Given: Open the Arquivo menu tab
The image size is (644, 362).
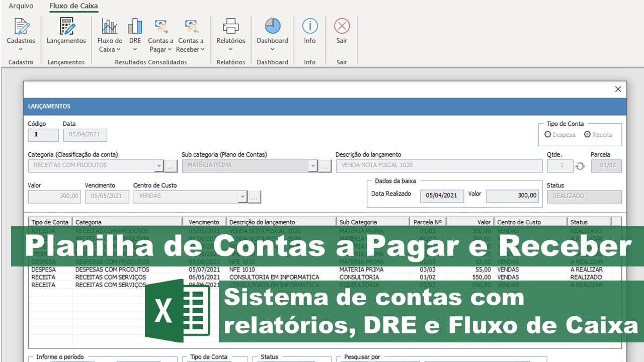Looking at the screenshot, I should click(21, 6).
